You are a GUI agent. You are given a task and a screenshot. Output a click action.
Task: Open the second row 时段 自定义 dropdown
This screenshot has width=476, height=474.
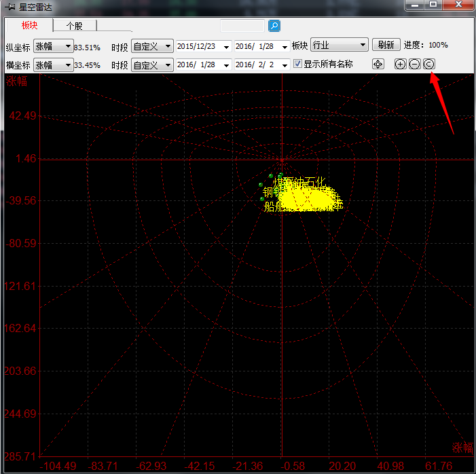(152, 65)
